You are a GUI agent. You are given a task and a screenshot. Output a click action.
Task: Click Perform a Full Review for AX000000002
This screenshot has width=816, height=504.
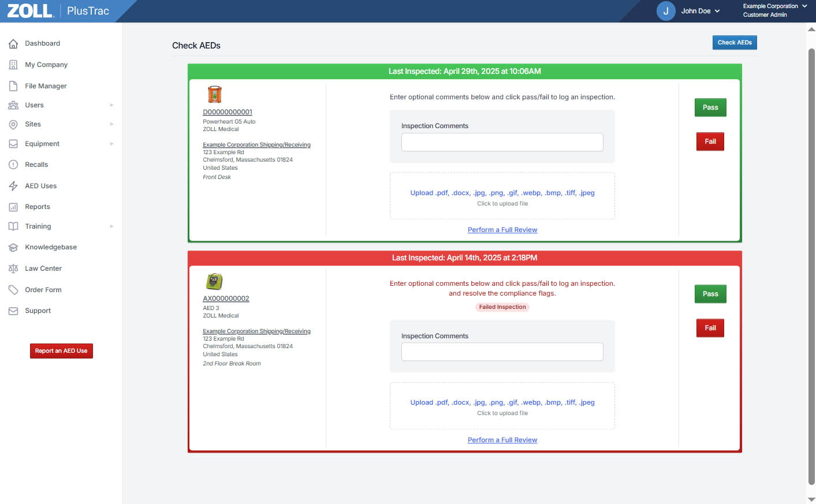(502, 440)
